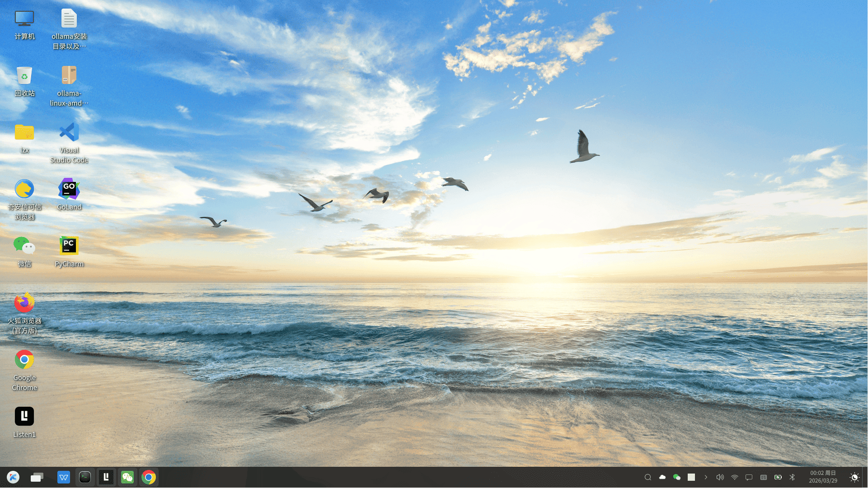Select the ollama-linux-amd archive file
The image size is (868, 488).
click(69, 76)
